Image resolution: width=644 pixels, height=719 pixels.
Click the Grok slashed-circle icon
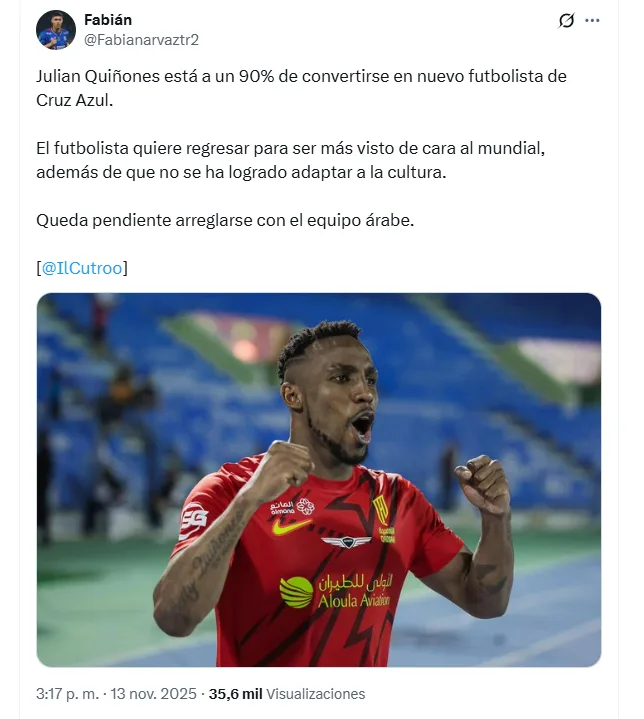pyautogui.click(x=566, y=21)
